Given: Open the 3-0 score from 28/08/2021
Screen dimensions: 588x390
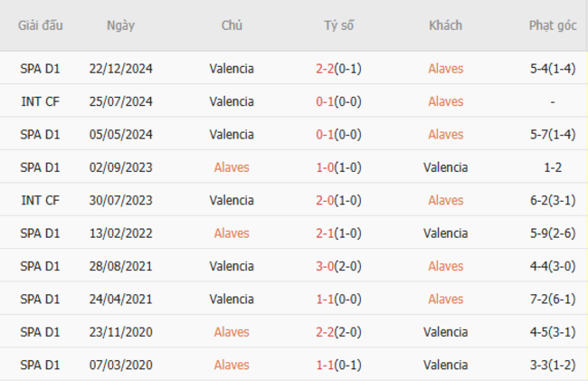Looking at the screenshot, I should 325,266.
